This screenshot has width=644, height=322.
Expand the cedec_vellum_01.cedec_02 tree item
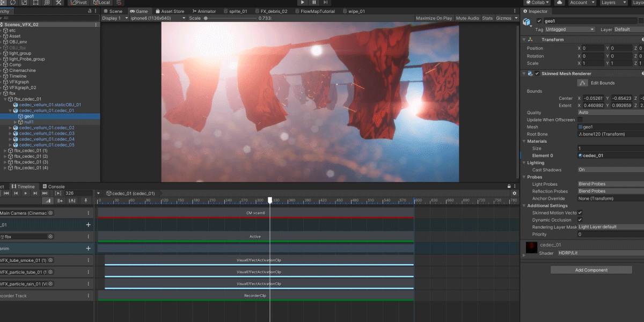pyautogui.click(x=10, y=128)
